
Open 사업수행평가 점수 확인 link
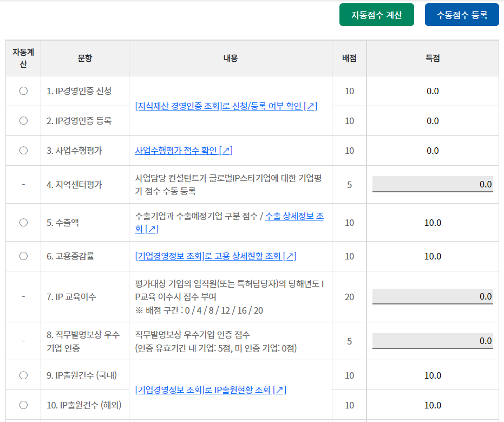(x=176, y=151)
